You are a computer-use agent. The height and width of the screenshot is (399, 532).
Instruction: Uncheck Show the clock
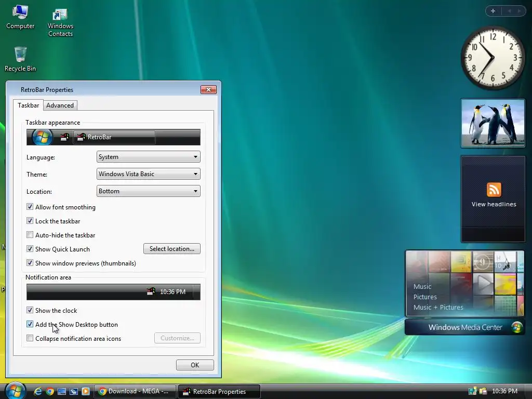30,310
